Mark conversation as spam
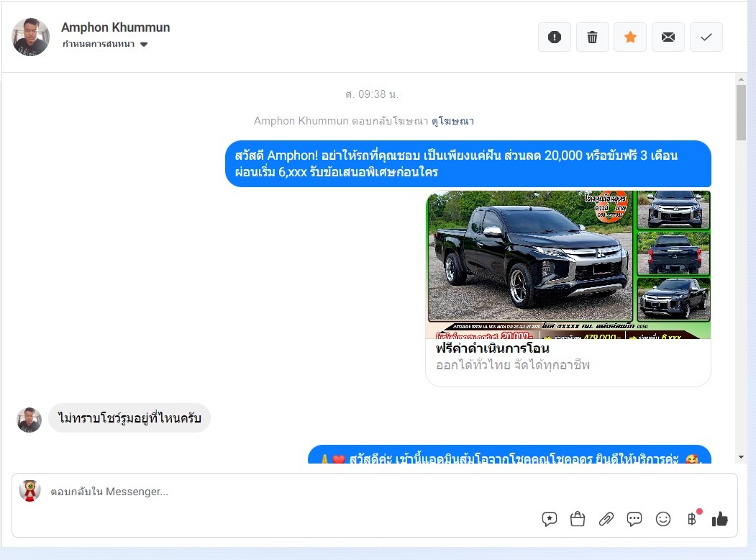Image resolution: width=756 pixels, height=560 pixels. [554, 37]
